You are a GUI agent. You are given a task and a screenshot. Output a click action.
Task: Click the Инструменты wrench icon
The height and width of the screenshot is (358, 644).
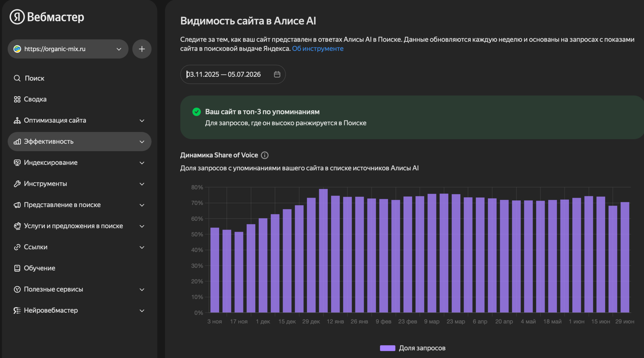pos(17,184)
